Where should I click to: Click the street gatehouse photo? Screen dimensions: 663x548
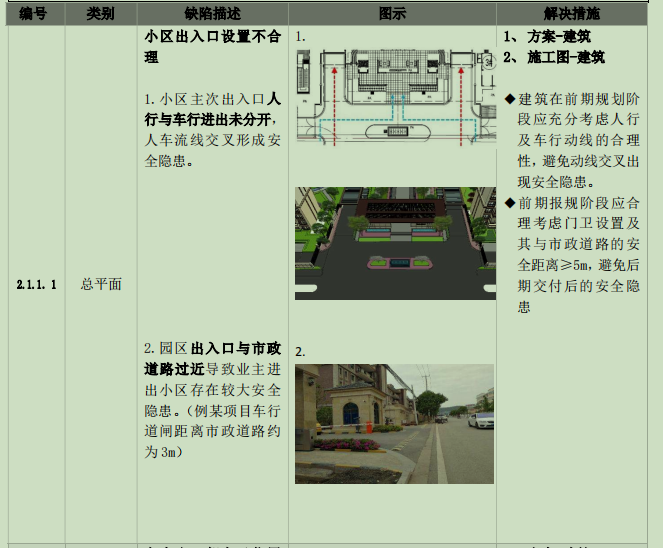pyautogui.click(x=395, y=423)
